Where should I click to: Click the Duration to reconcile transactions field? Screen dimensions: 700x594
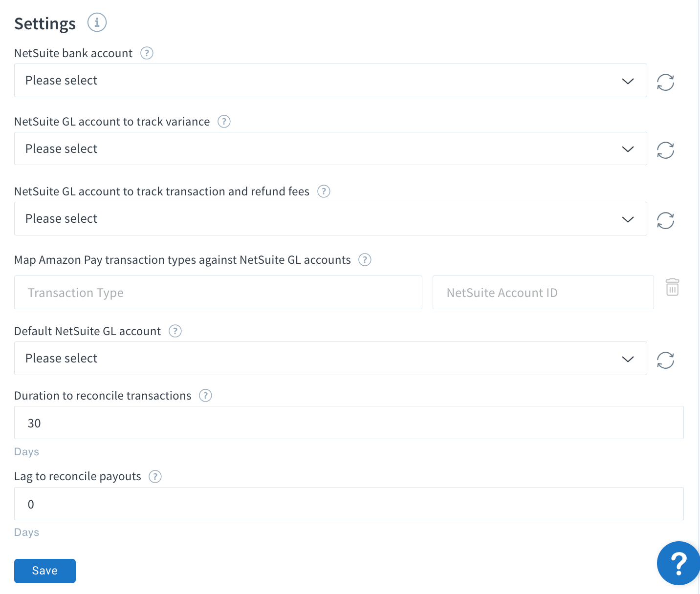tap(349, 423)
